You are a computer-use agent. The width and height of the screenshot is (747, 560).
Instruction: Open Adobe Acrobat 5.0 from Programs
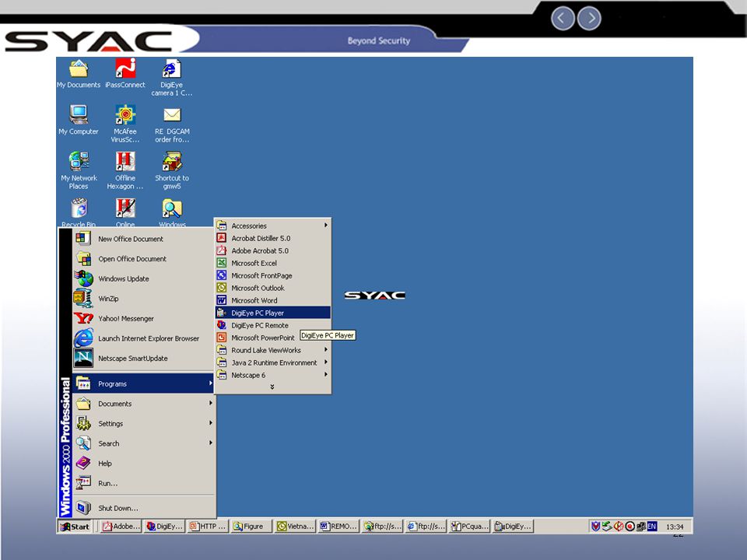(272, 250)
